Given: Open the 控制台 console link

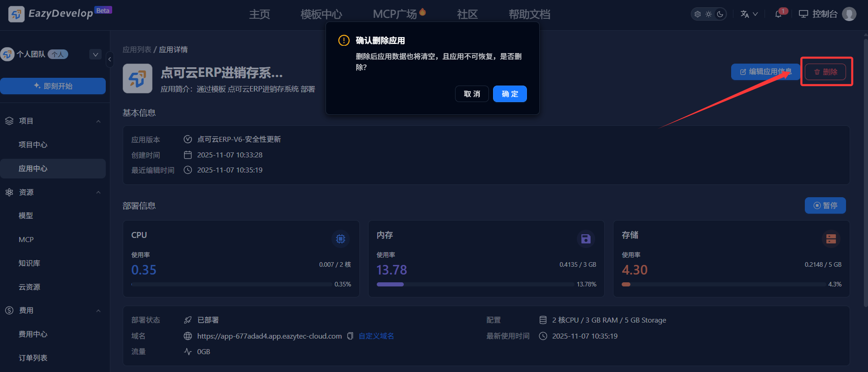Looking at the screenshot, I should (818, 14).
